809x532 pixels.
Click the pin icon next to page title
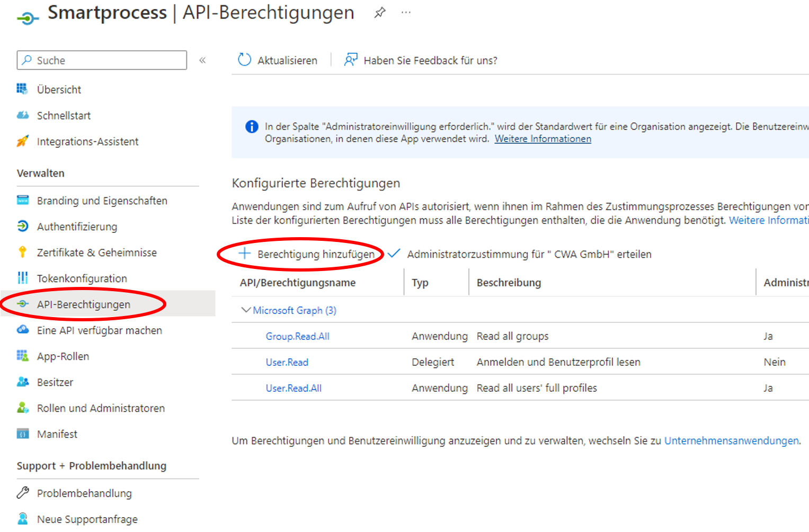[x=380, y=13]
